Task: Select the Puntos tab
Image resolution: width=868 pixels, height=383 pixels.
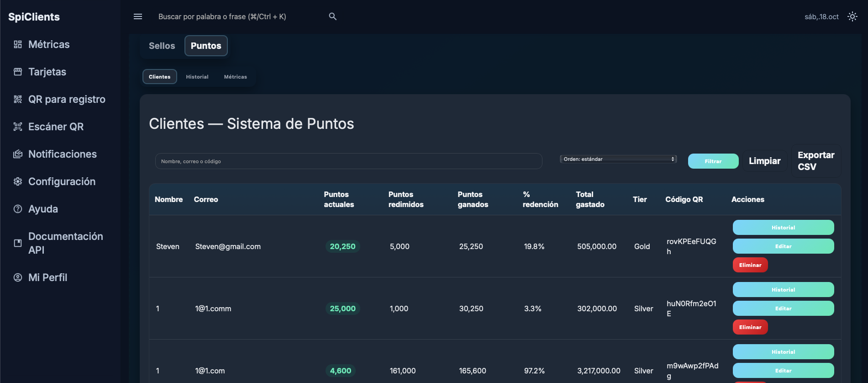Action: click(206, 46)
